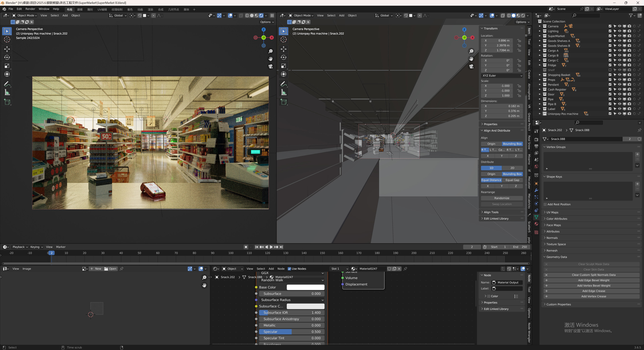644x350 pixels.
Task: Switch to the UV编辑 workspace tab
Action: pos(102,10)
